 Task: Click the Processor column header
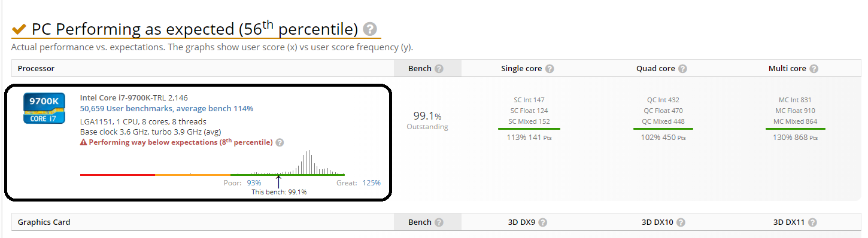[37, 69]
